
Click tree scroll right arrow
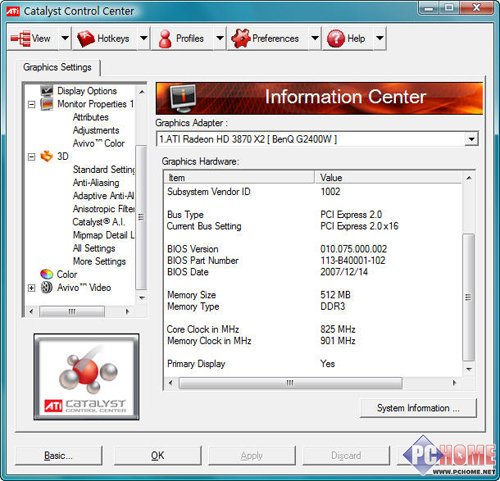coord(127,312)
